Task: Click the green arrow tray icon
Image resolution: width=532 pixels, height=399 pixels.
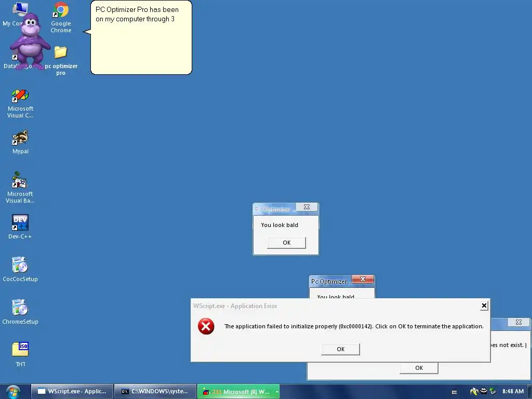Action: 493,392
